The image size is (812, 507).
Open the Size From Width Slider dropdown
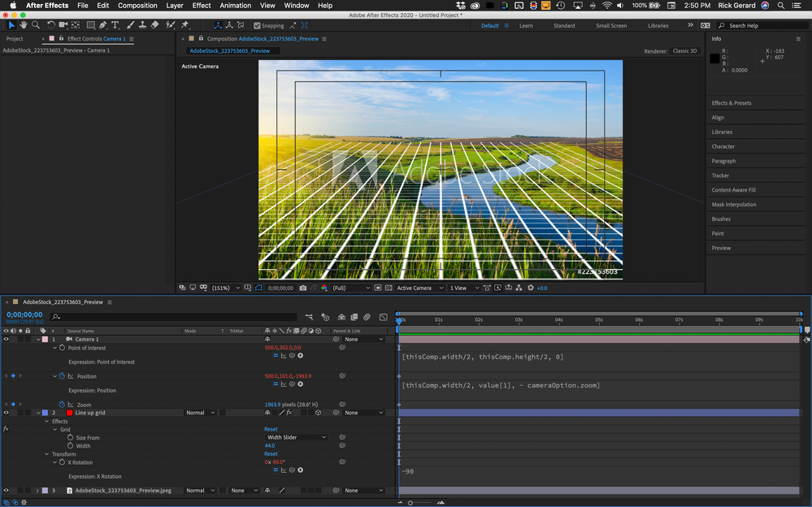[296, 437]
